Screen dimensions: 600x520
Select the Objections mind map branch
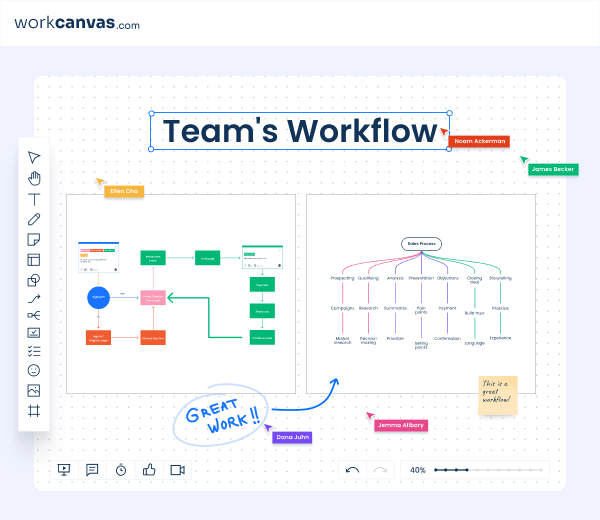point(448,278)
